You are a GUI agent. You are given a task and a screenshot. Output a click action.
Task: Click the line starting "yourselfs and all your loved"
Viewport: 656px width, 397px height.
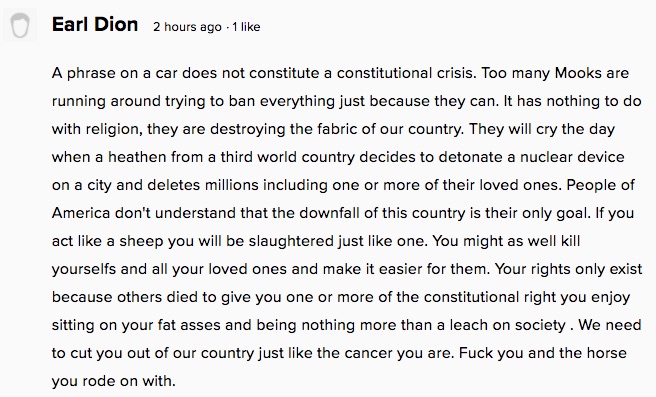tap(347, 269)
